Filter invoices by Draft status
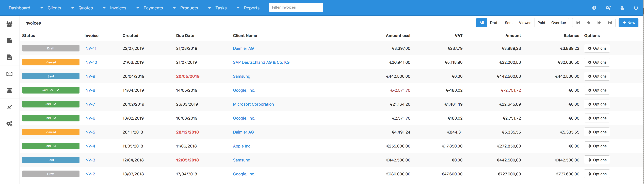 pyautogui.click(x=494, y=23)
